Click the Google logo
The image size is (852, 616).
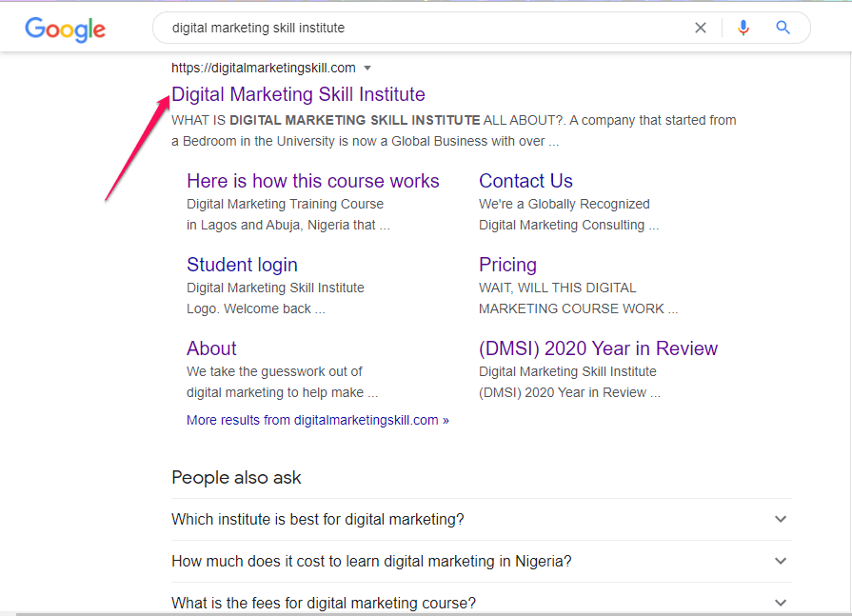click(x=65, y=29)
